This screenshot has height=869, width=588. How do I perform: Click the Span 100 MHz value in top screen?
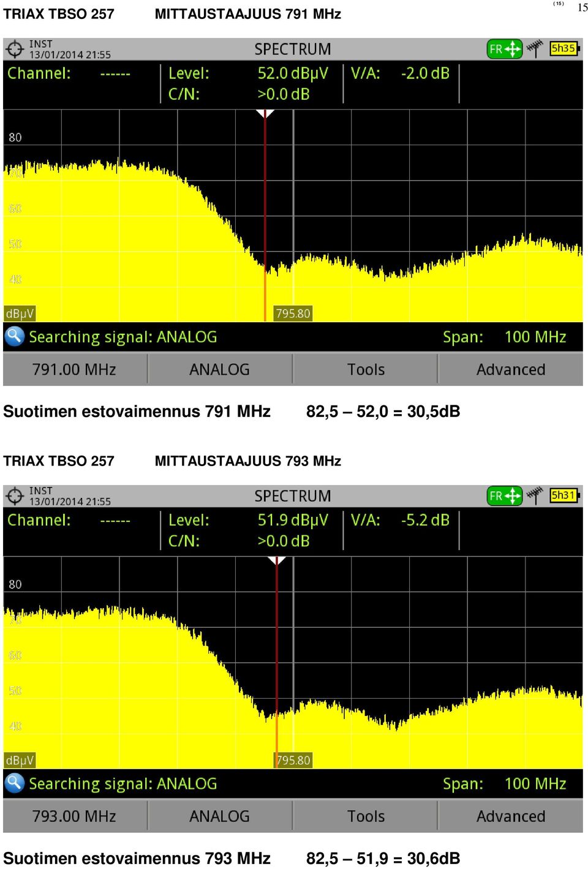(x=535, y=337)
